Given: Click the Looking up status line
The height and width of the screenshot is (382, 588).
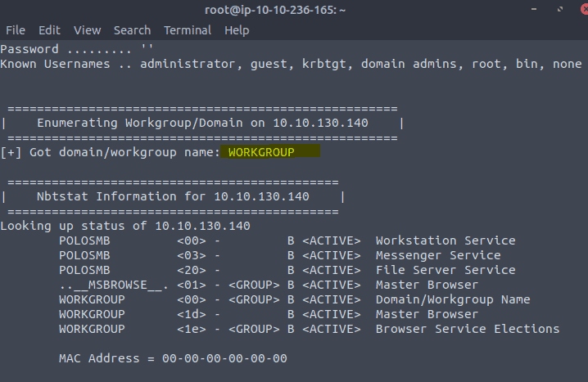Looking at the screenshot, I should click(x=125, y=226).
